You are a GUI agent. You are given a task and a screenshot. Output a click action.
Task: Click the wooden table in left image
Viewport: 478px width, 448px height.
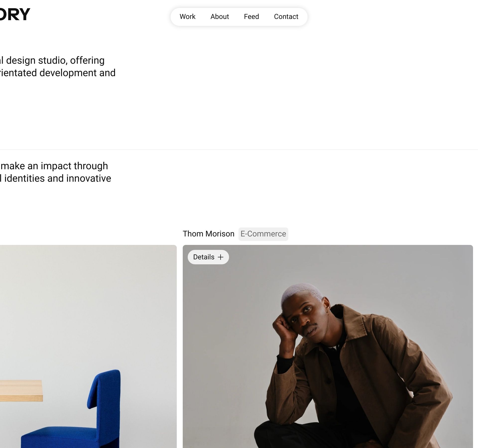21,390
